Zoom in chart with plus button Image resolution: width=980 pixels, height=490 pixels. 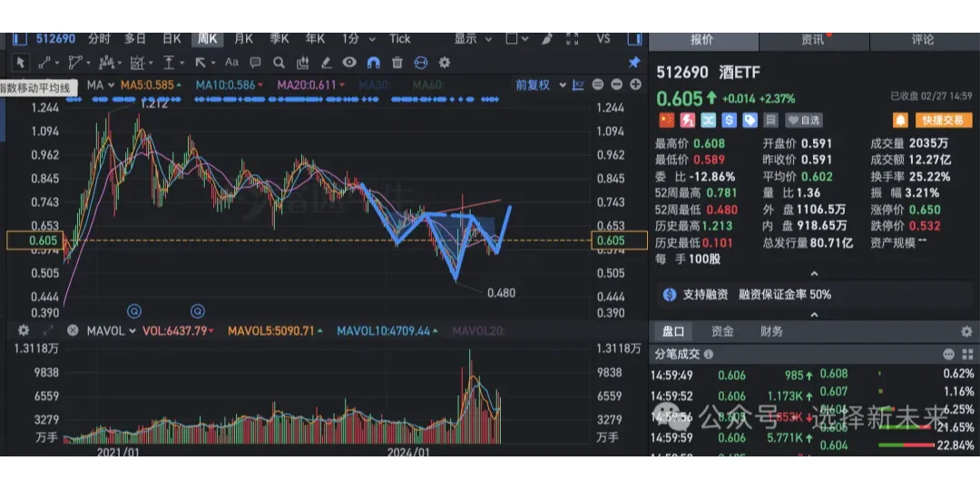pos(635,85)
